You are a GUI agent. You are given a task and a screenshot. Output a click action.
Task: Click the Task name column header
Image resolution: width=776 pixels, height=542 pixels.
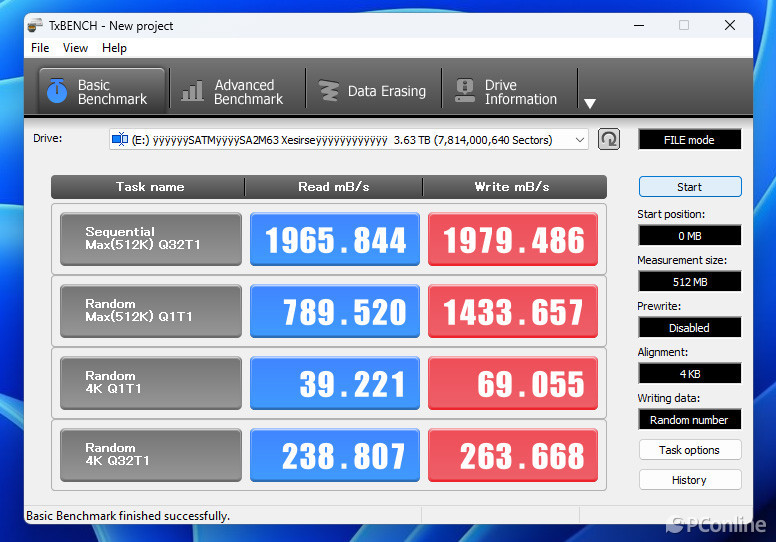pyautogui.click(x=149, y=187)
